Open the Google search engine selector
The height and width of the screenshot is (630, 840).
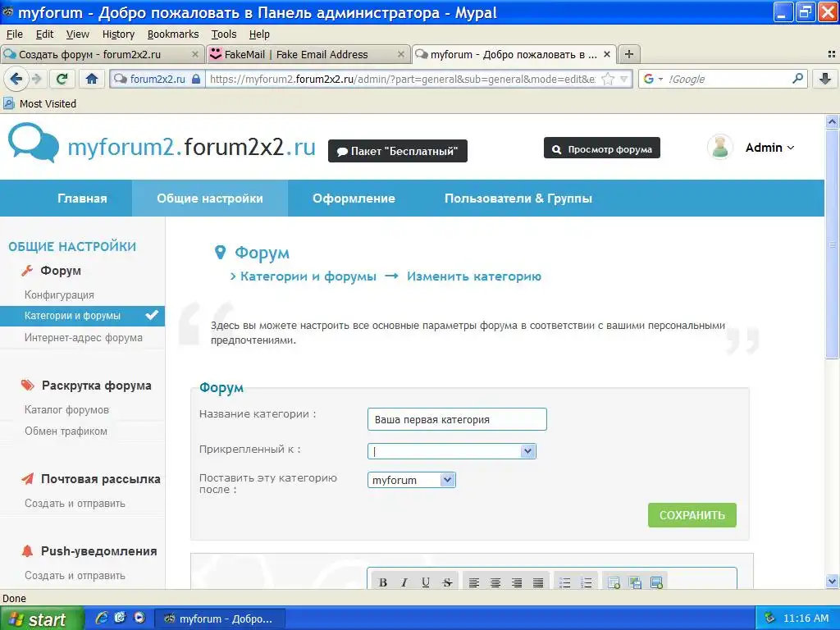[x=653, y=79]
